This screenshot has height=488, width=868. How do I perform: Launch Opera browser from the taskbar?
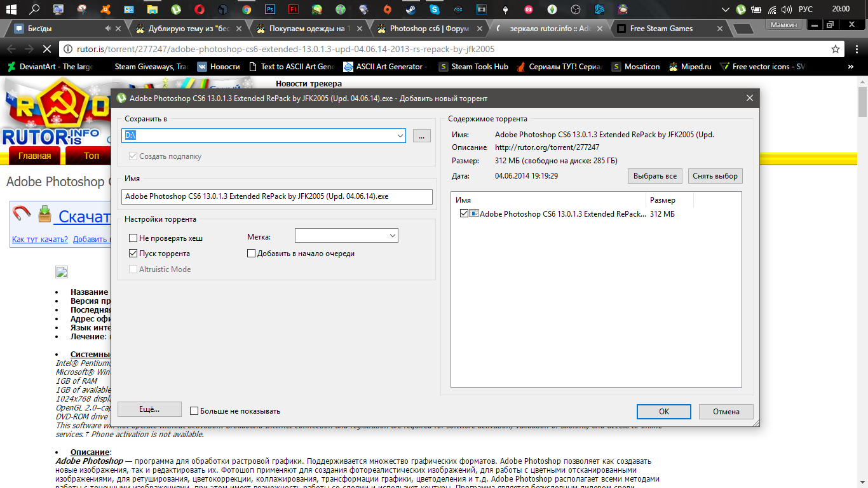pyautogui.click(x=200, y=10)
